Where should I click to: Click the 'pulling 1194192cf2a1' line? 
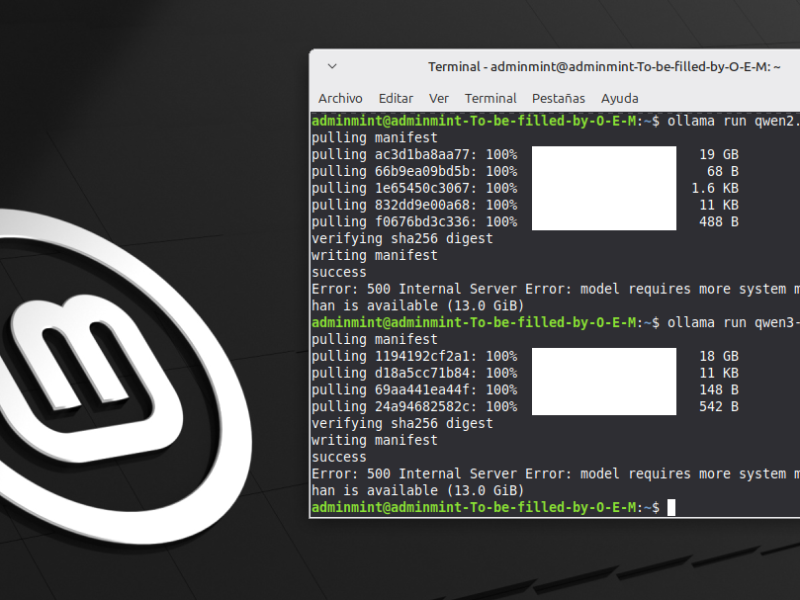[x=414, y=356]
